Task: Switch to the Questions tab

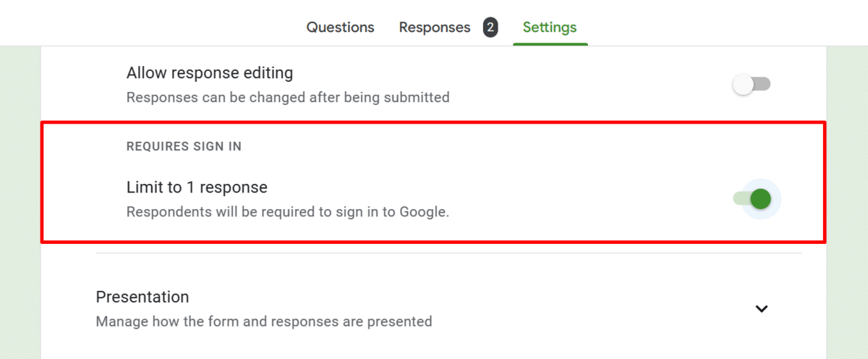Action: 340,28
